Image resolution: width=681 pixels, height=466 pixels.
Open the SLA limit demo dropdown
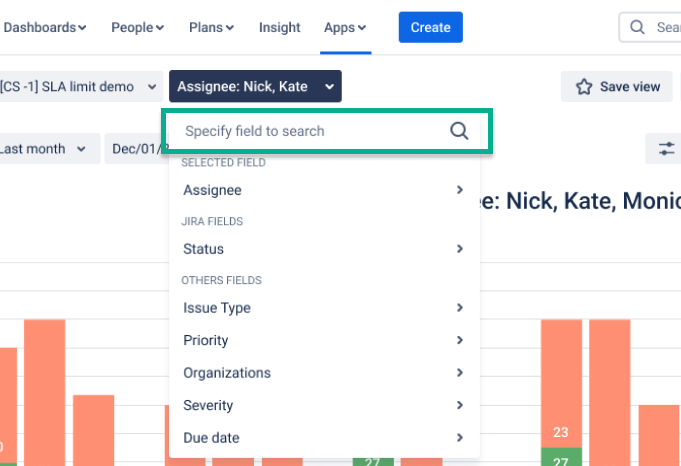pos(78,86)
